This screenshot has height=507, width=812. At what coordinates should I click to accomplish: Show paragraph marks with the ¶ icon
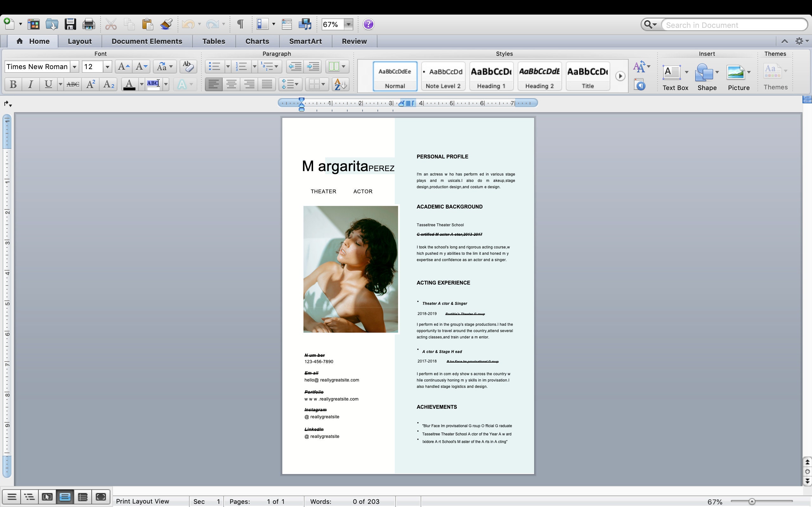(240, 24)
